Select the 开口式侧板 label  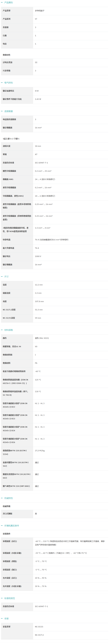point(7,514)
